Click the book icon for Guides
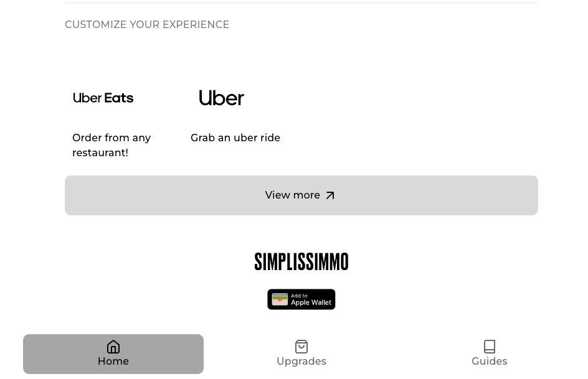 (x=490, y=347)
